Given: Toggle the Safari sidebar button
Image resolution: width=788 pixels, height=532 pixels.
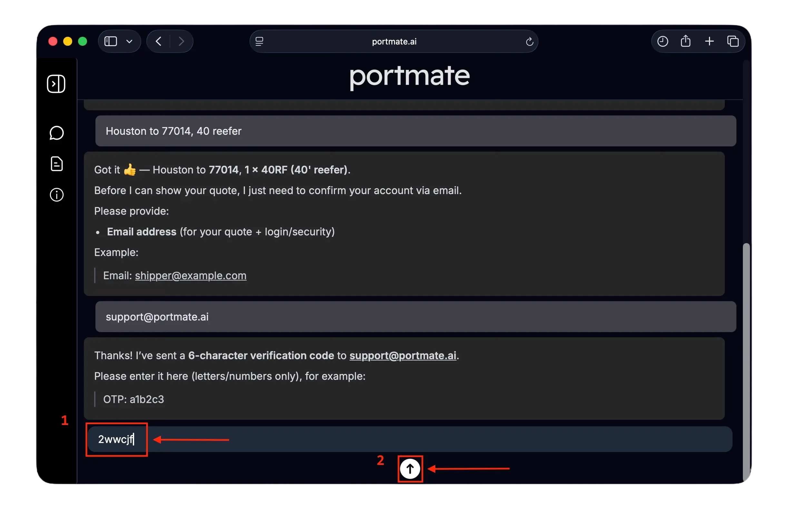Looking at the screenshot, I should 111,41.
